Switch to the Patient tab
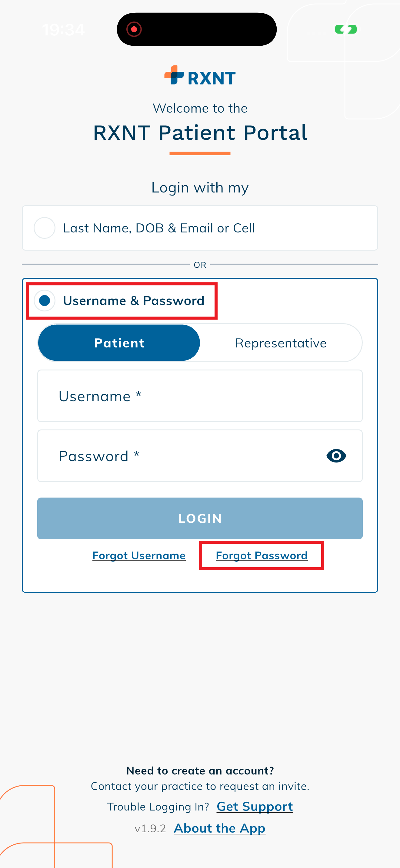 pos(119,343)
